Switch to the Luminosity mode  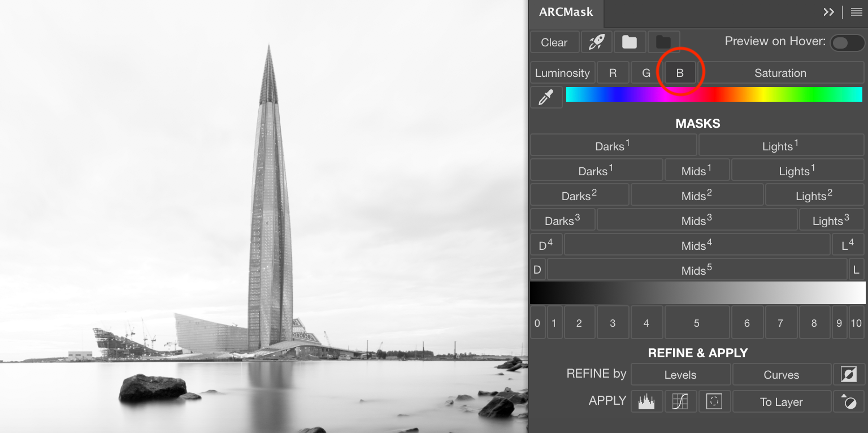(x=562, y=73)
